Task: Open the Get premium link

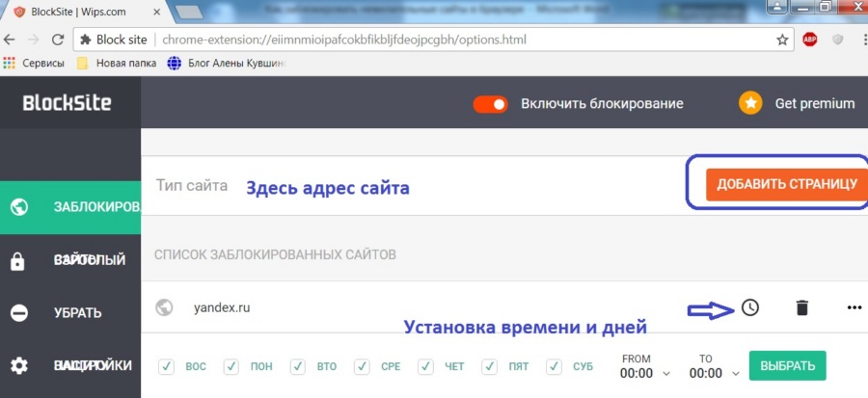Action: 815,103
